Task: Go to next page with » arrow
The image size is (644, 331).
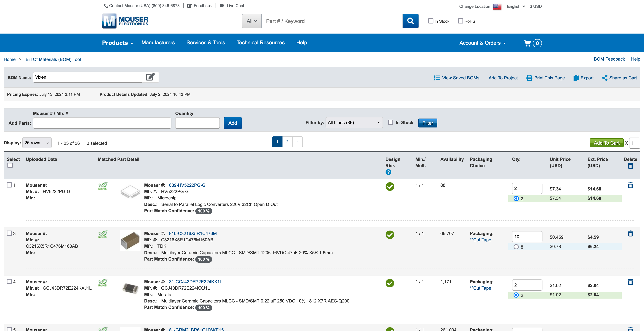Action: point(298,142)
